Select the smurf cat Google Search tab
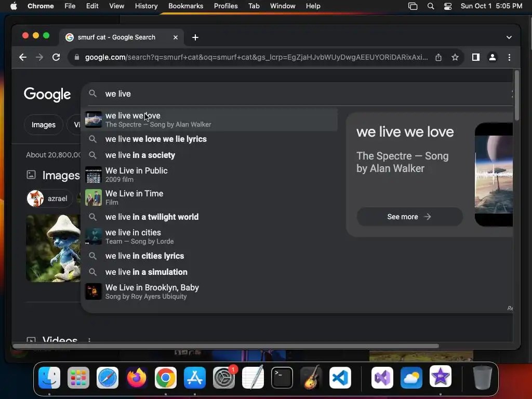The height and width of the screenshot is (399, 532). 122,37
